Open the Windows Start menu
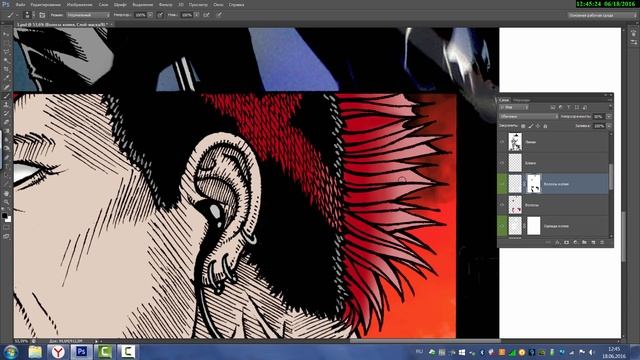Screen dimensions: 640x360 11,352
